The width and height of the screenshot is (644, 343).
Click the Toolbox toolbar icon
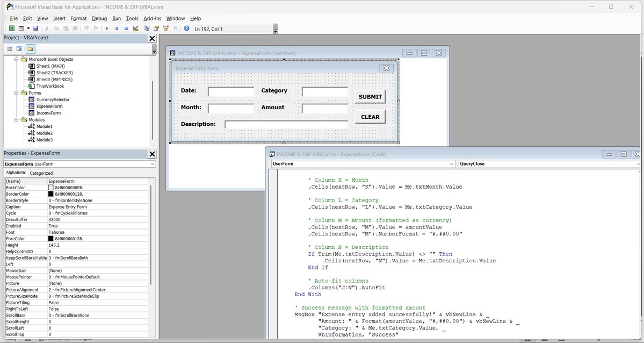point(176,28)
